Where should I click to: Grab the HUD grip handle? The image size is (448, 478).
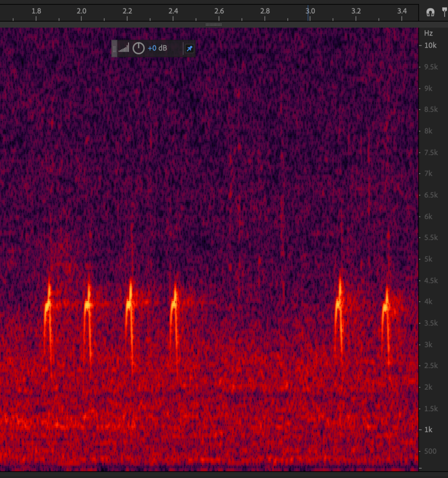coord(114,49)
